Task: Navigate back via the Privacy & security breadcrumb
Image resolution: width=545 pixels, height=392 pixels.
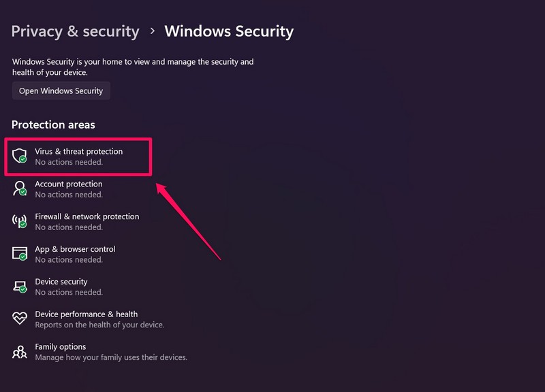Action: (x=76, y=31)
